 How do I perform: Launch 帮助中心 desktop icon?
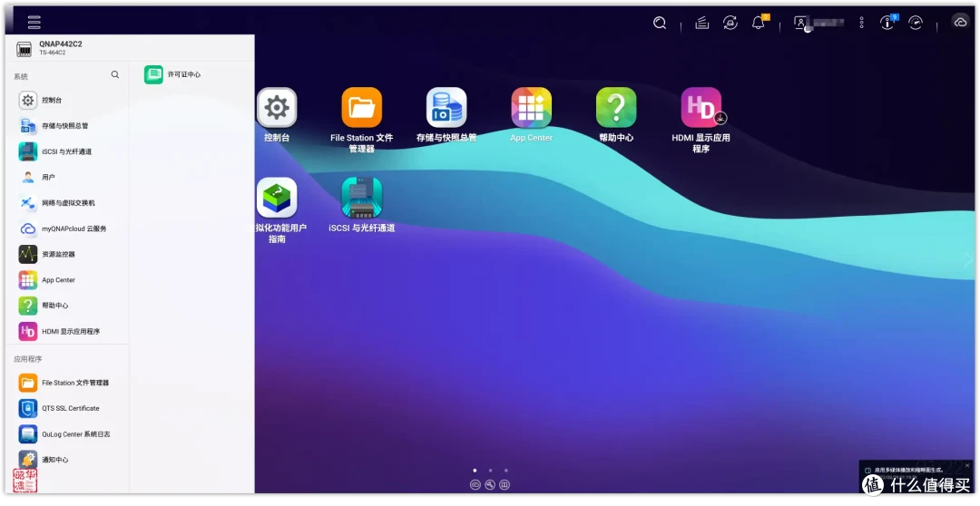(x=616, y=107)
